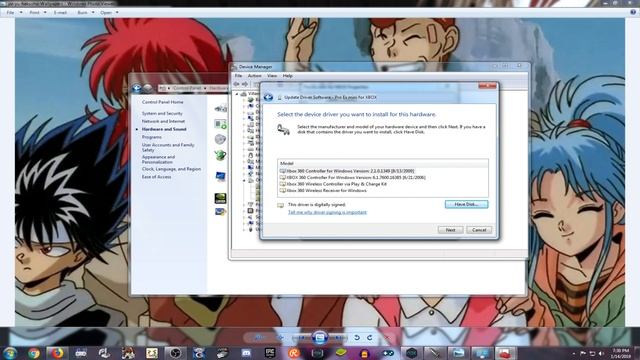Click Photo Viewer help icon
The height and width of the screenshot is (360, 640).
(633, 12)
